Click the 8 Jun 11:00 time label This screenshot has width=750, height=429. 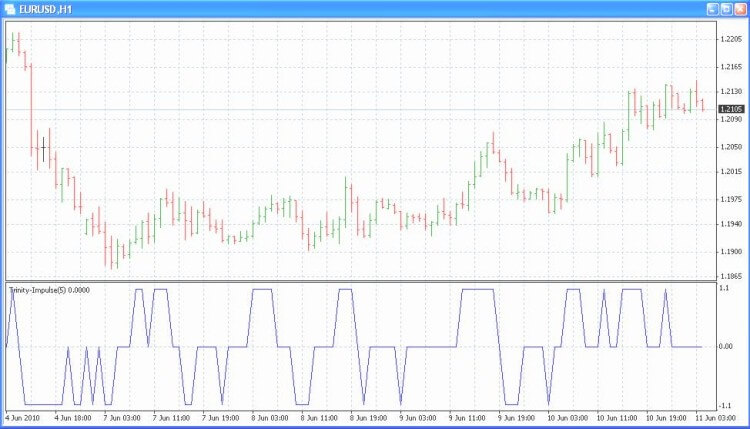(319, 418)
